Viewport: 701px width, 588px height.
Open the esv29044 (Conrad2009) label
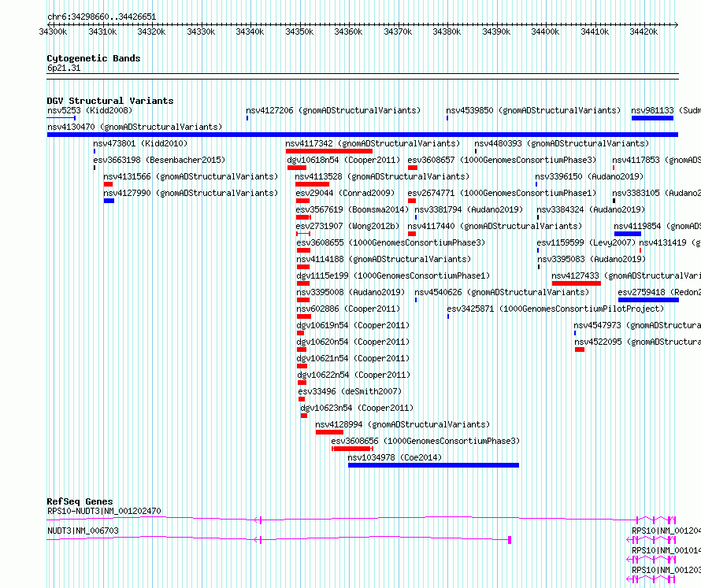click(345, 193)
